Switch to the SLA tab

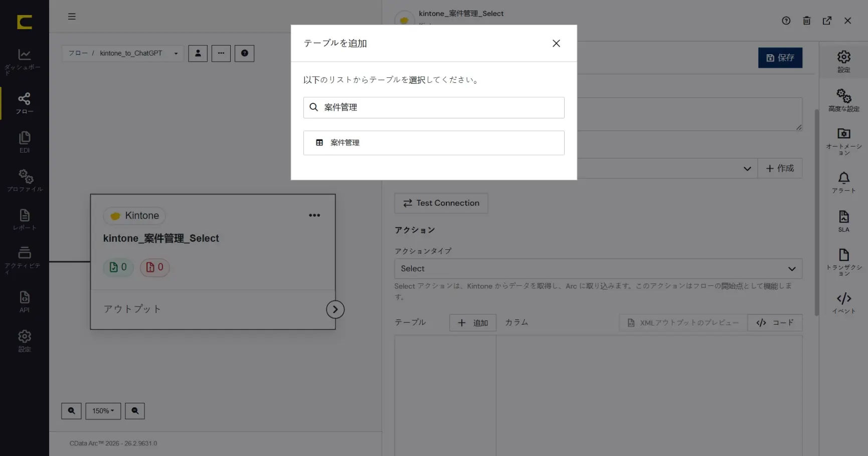(x=843, y=221)
